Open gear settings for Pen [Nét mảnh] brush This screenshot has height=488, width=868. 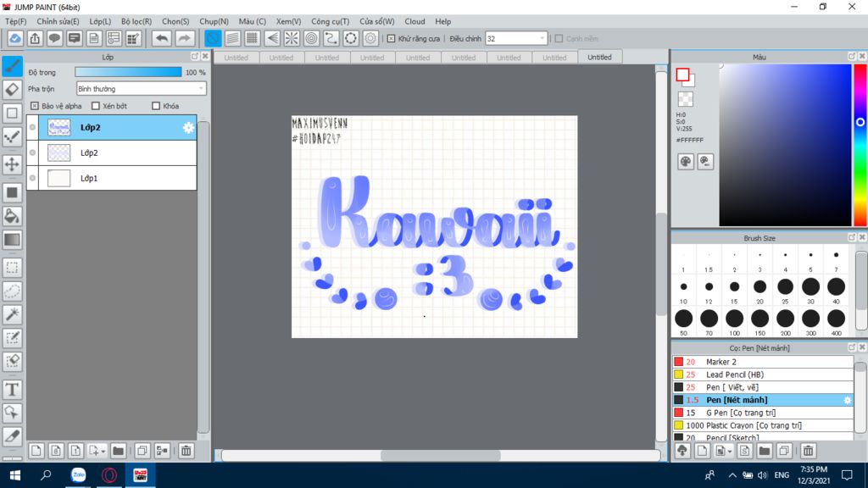[847, 400]
